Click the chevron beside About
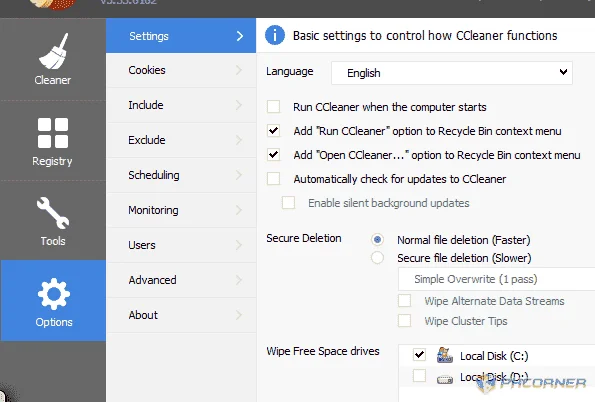The image size is (595, 402). pyautogui.click(x=239, y=315)
